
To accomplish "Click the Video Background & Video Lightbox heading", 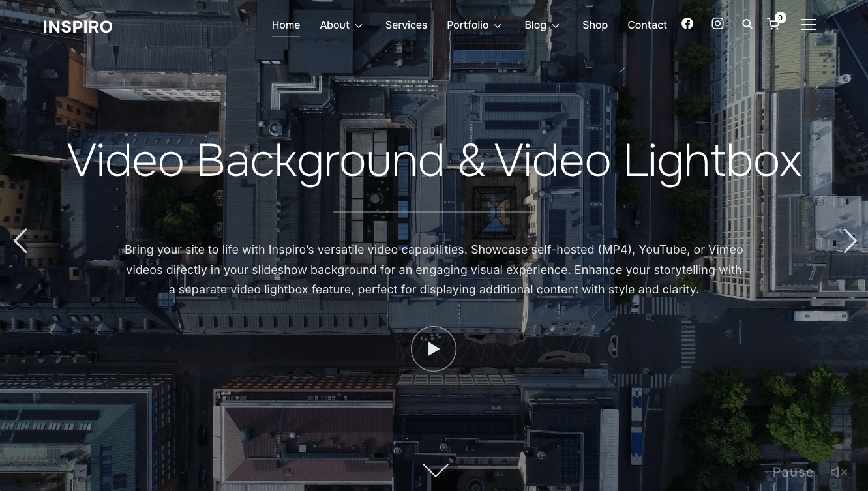I will click(x=434, y=160).
